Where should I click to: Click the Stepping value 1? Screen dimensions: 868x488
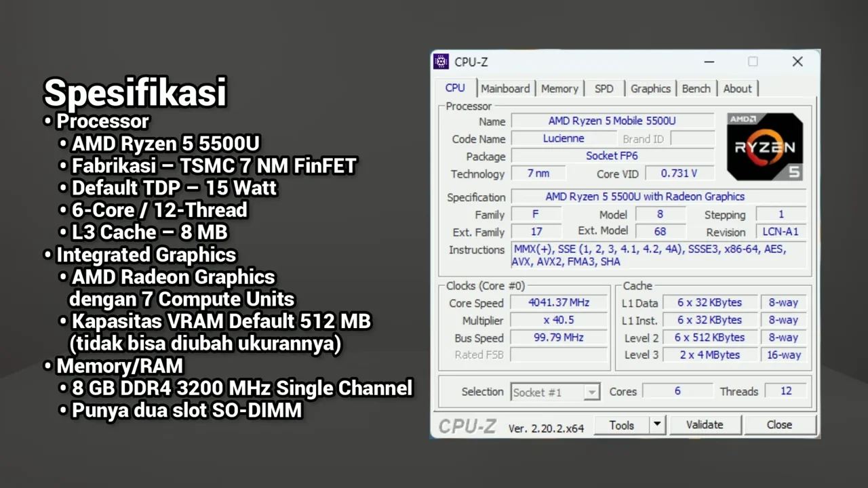pos(781,214)
